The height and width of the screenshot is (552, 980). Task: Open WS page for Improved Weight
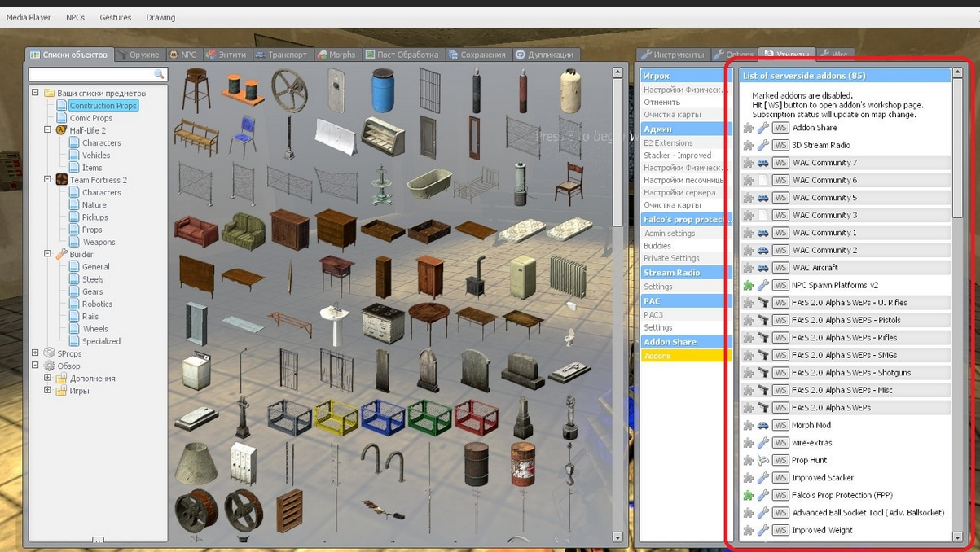tap(780, 530)
